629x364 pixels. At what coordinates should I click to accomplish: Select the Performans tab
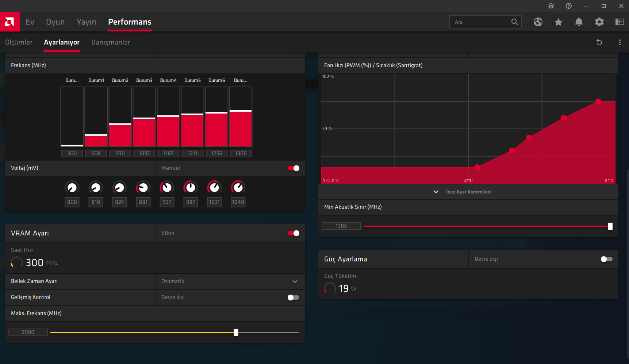coord(130,22)
